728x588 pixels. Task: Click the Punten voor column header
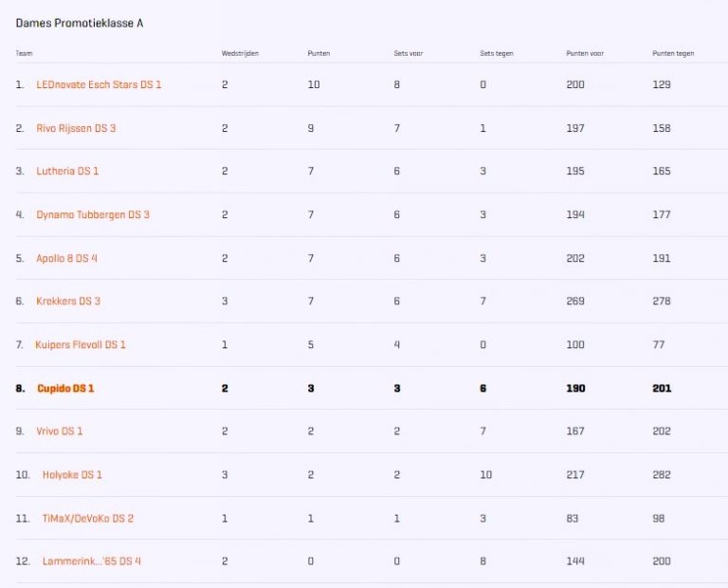585,53
